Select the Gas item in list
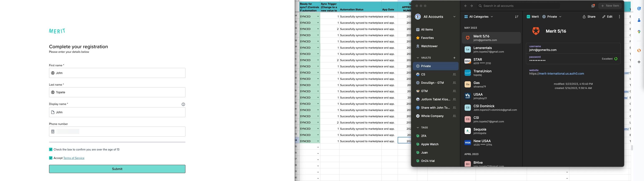Image resolution: width=644 pixels, height=181 pixels. (491, 85)
